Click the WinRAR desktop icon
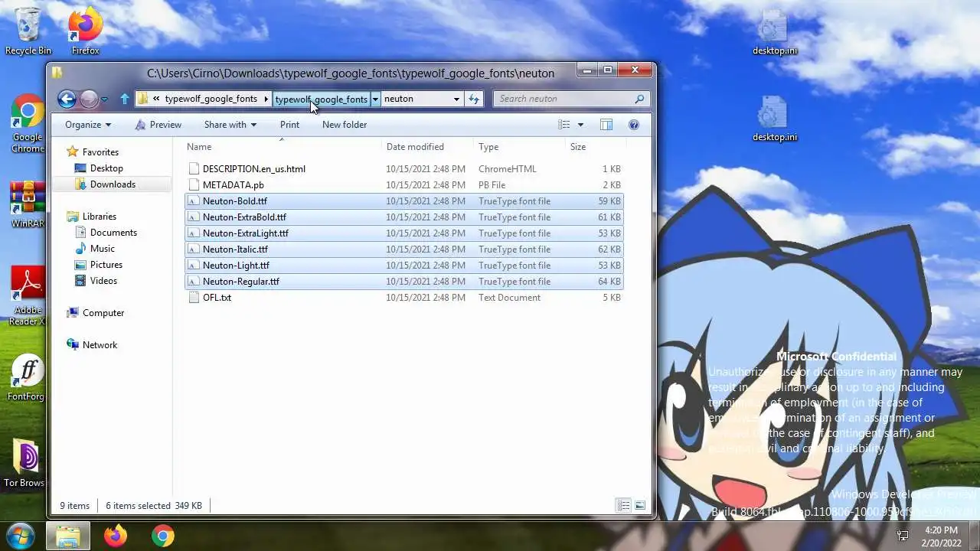The image size is (980, 551). (28, 205)
